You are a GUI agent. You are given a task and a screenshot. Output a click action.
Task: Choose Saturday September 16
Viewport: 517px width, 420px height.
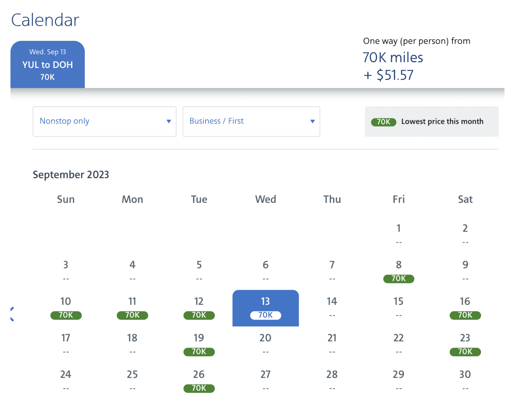(x=465, y=308)
